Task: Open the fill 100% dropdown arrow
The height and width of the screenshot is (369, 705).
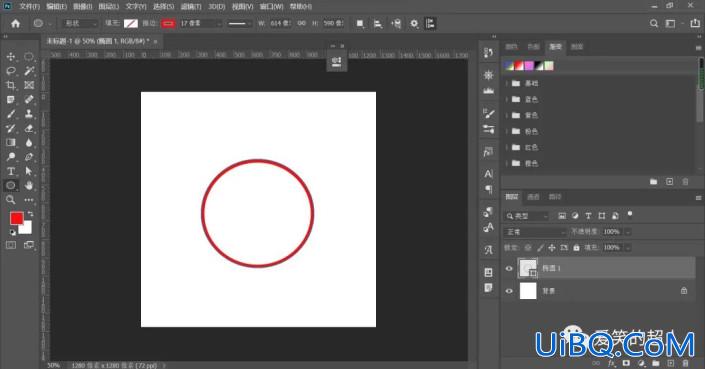Action: (x=628, y=248)
